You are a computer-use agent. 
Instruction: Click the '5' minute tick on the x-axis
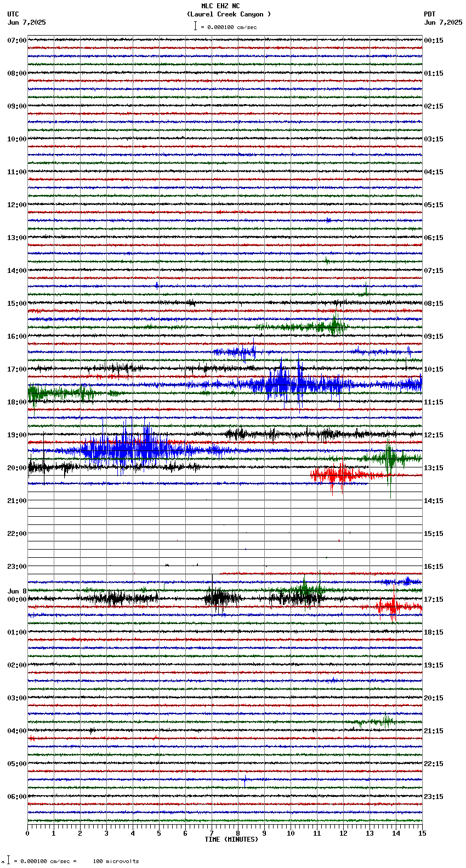(159, 833)
